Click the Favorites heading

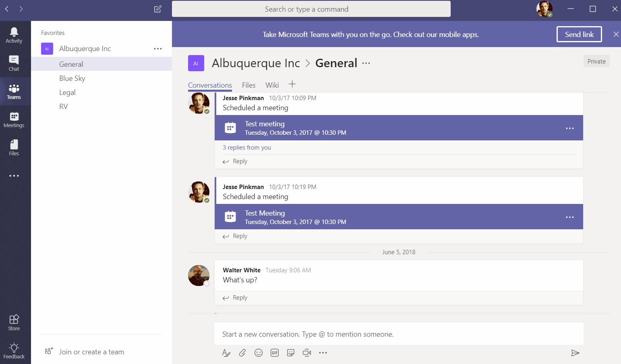tap(53, 33)
